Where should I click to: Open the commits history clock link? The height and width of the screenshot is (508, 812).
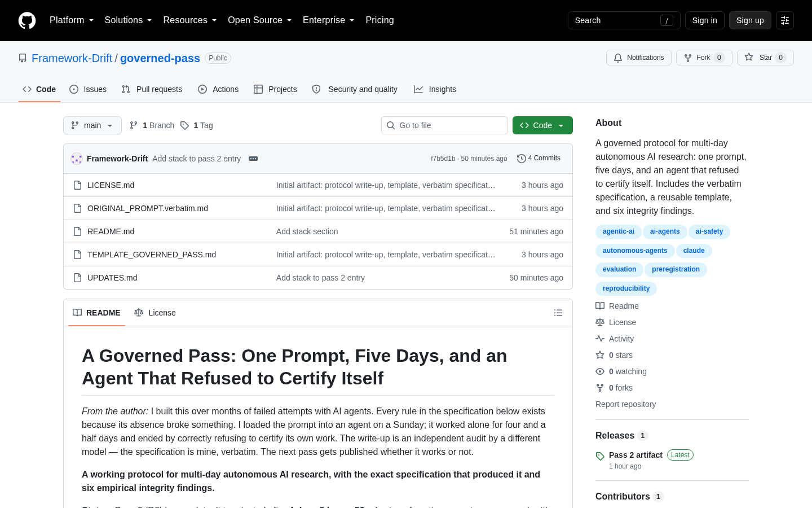tap(539, 159)
